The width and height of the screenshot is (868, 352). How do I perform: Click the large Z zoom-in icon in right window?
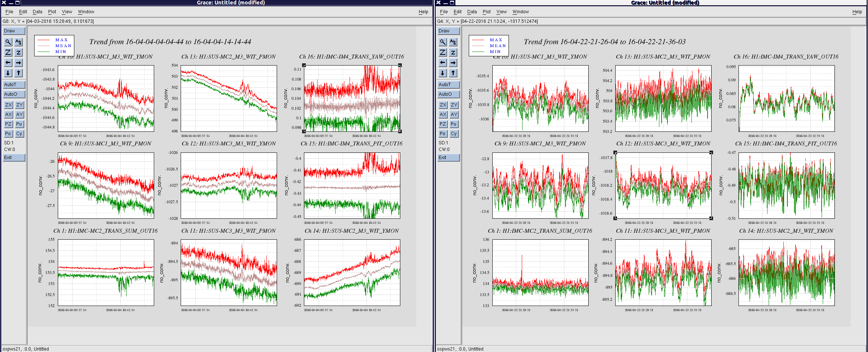tap(443, 52)
